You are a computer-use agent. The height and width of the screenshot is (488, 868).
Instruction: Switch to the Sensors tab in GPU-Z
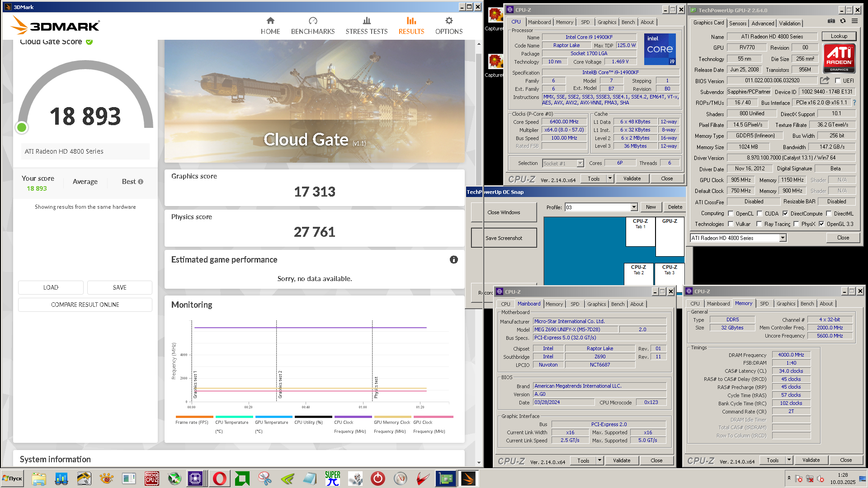click(738, 23)
